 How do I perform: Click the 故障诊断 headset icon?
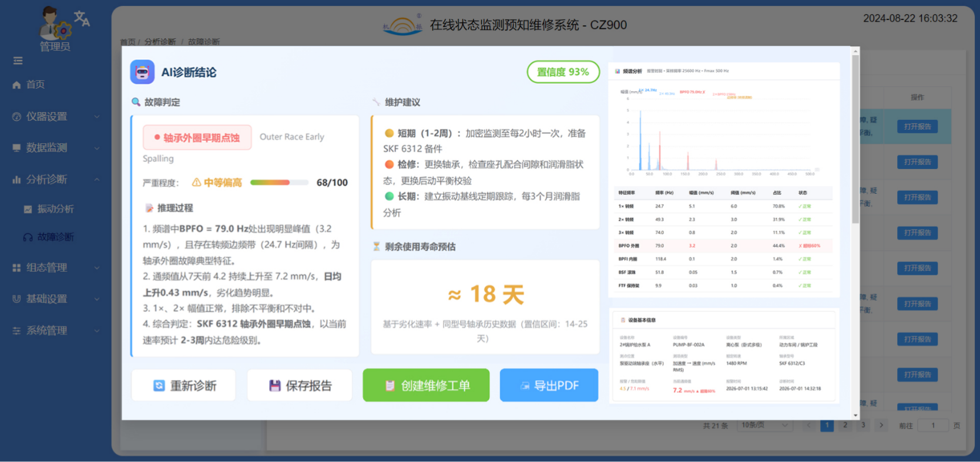tap(28, 237)
